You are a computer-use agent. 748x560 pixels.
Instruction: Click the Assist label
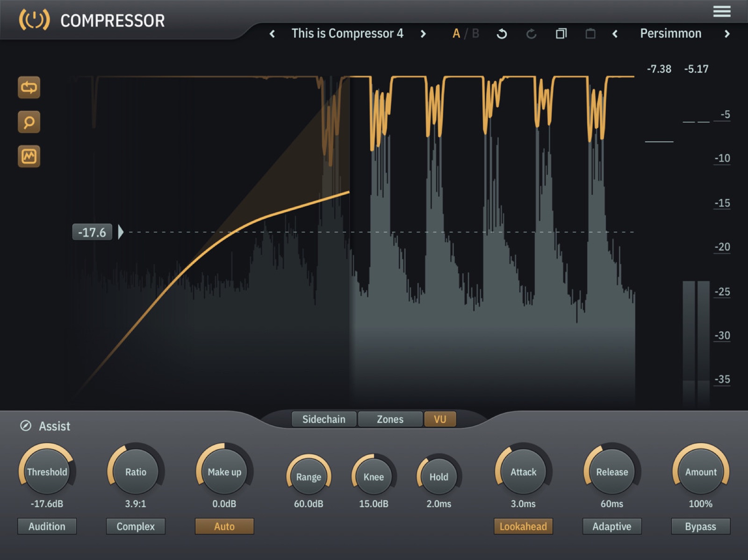click(x=55, y=426)
